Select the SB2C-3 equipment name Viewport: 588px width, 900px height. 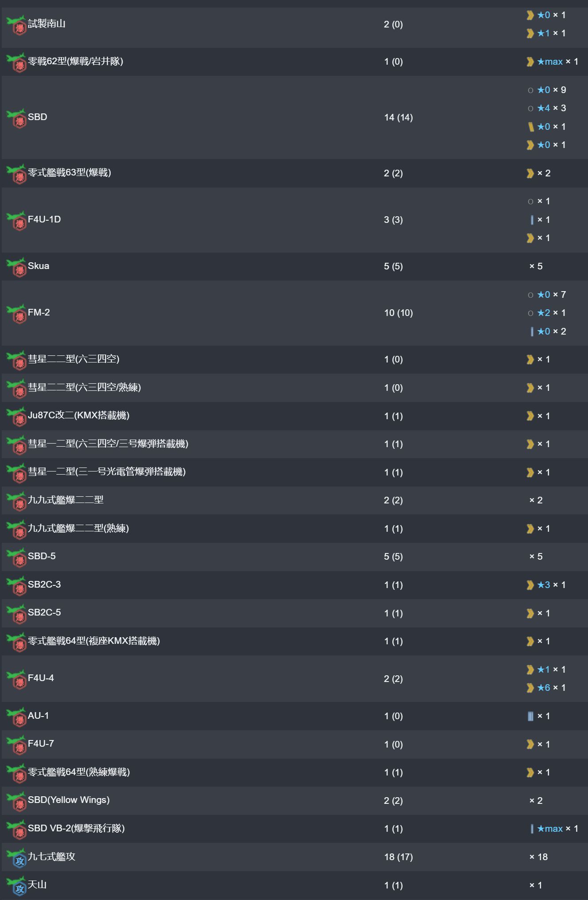pyautogui.click(x=44, y=584)
